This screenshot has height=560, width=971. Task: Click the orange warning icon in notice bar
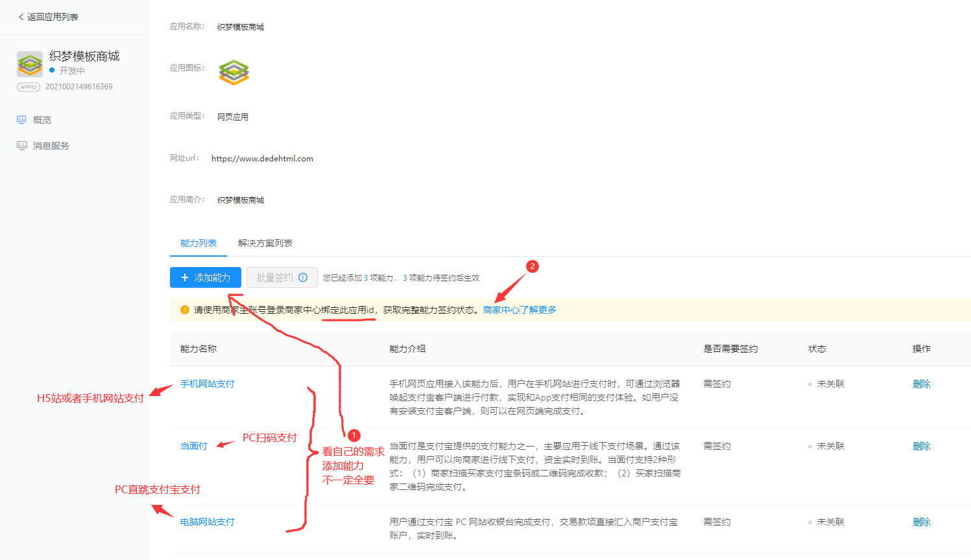pos(184,310)
